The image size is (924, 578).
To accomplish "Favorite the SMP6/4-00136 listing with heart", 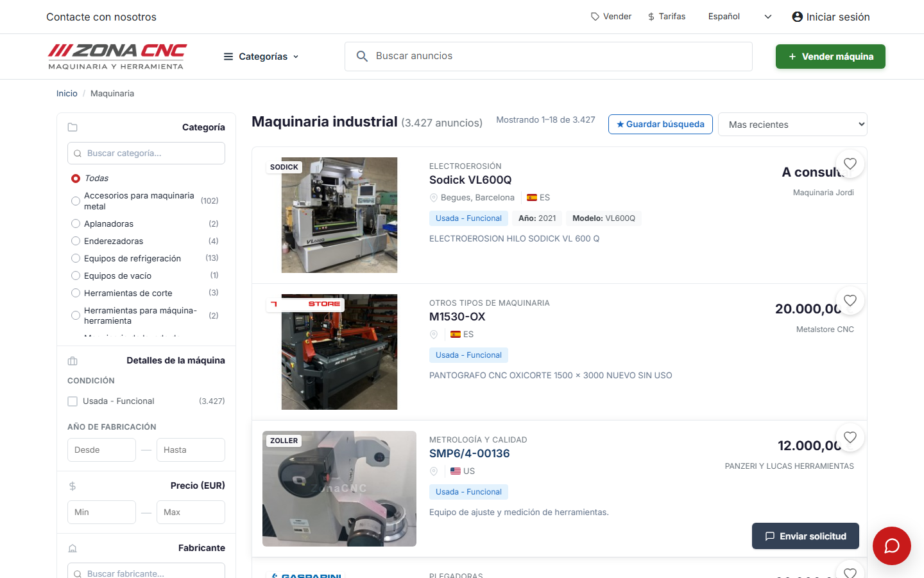I will pyautogui.click(x=850, y=437).
